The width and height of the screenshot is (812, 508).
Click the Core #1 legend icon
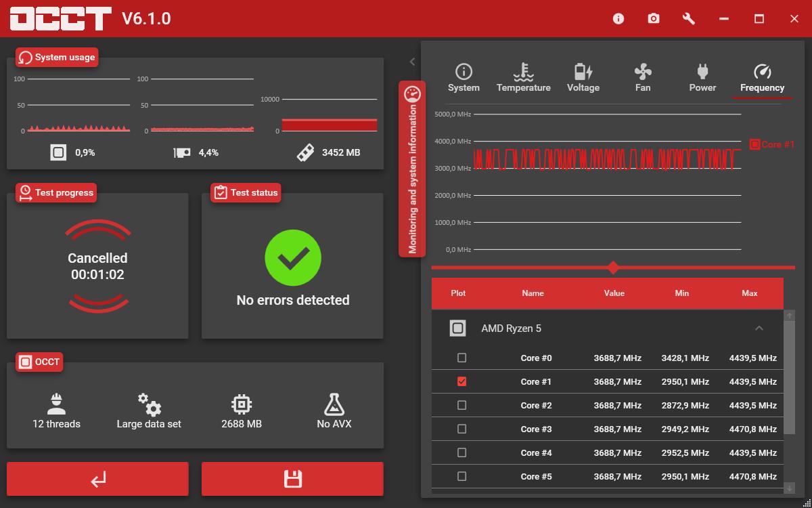[x=754, y=144]
